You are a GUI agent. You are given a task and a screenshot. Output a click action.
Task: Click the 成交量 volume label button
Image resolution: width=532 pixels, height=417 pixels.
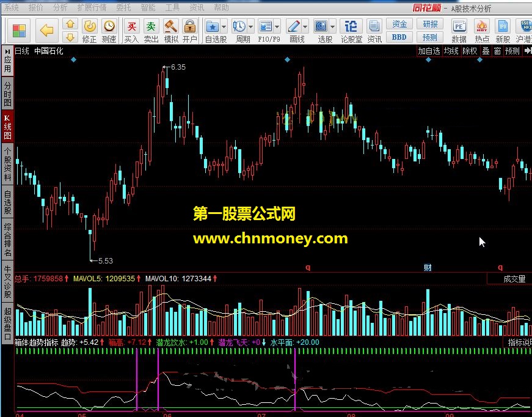point(514,279)
